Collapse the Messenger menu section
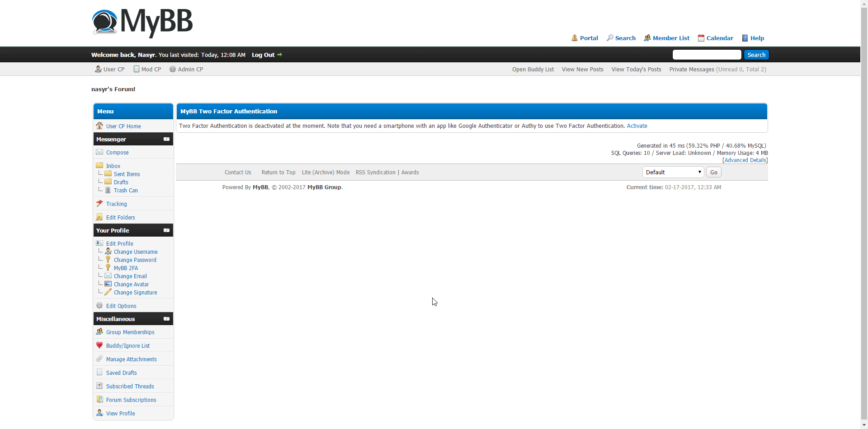 (x=166, y=139)
